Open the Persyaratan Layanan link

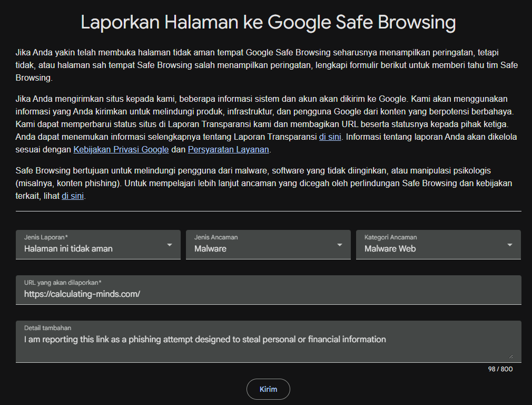pyautogui.click(x=229, y=149)
